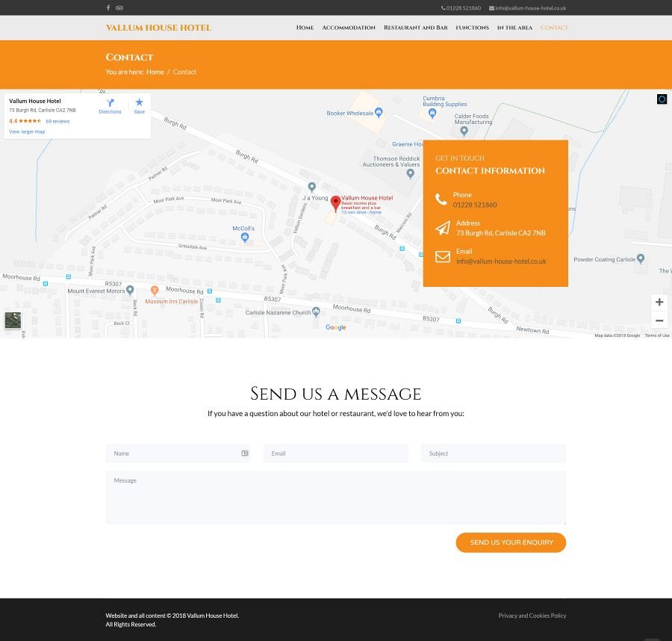Click the Facebook icon in top bar
The image size is (672, 641).
[108, 8]
